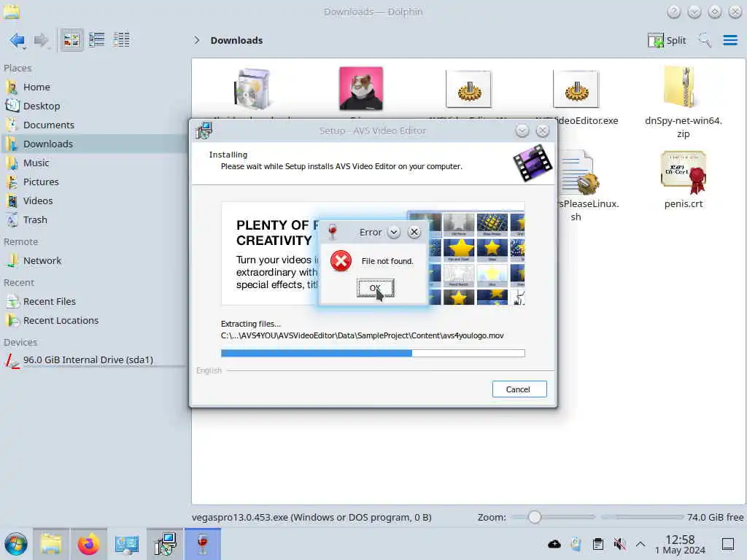Click the setup installation progress bar
This screenshot has width=747, height=560.
(373, 354)
